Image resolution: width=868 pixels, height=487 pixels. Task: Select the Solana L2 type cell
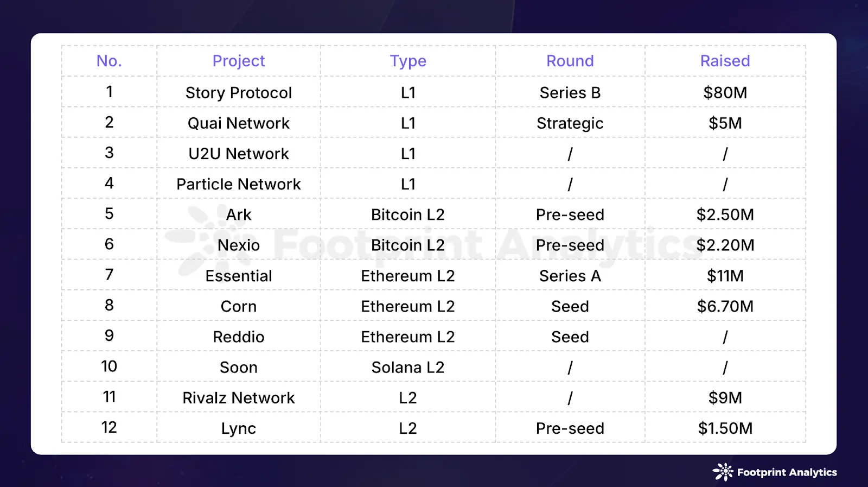[x=408, y=368]
